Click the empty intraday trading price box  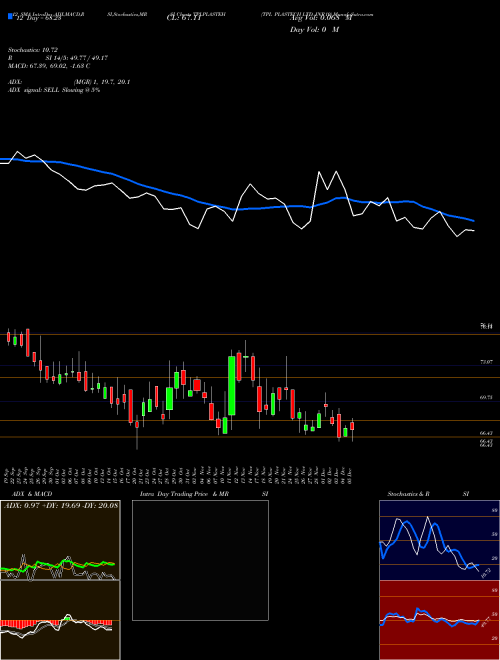200,560
